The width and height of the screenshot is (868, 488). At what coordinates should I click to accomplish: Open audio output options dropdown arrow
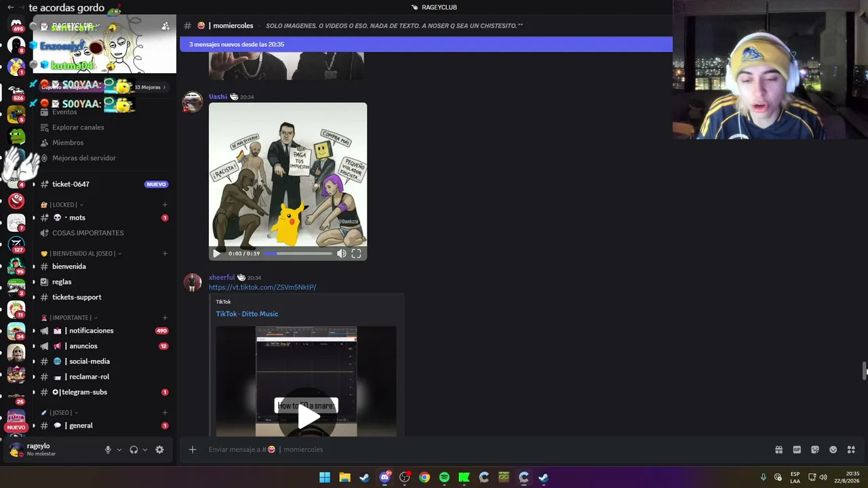[144, 450]
